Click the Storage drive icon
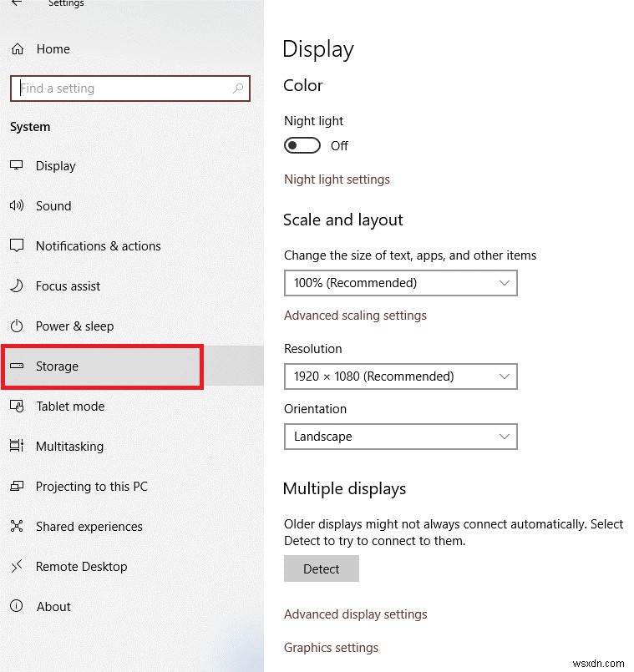634x672 pixels. click(17, 366)
